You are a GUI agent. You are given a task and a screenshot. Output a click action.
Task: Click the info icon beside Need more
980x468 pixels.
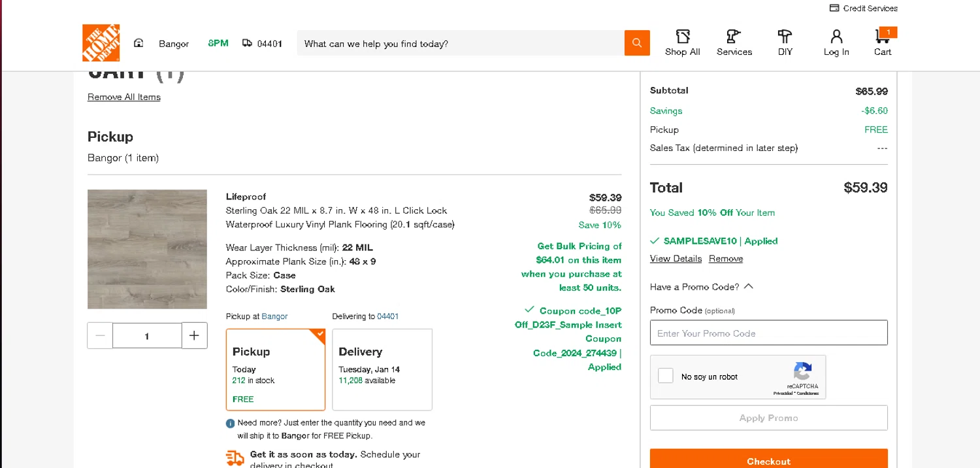[x=231, y=424]
